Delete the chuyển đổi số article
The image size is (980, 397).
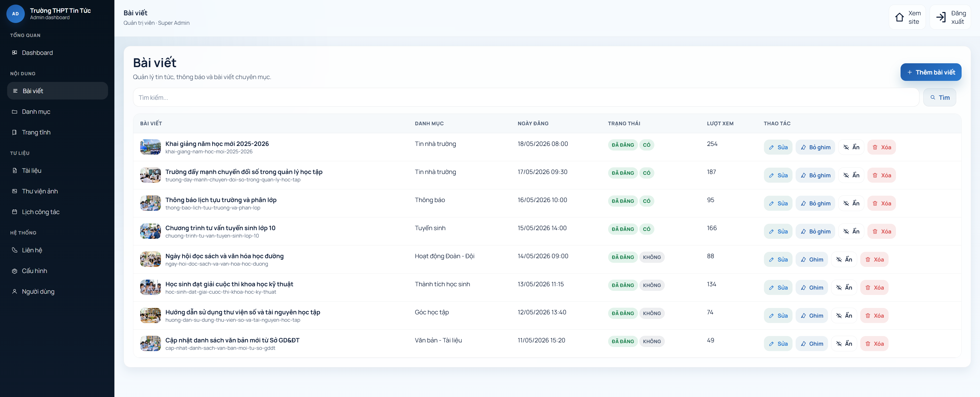[881, 176]
